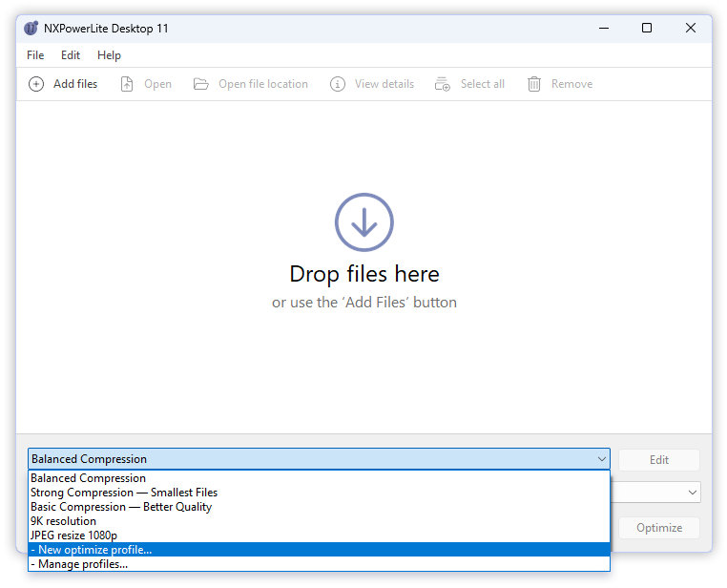This screenshot has height=588, width=727.
Task: Collapse the Balanced Compression profile dropdown
Action: click(601, 459)
